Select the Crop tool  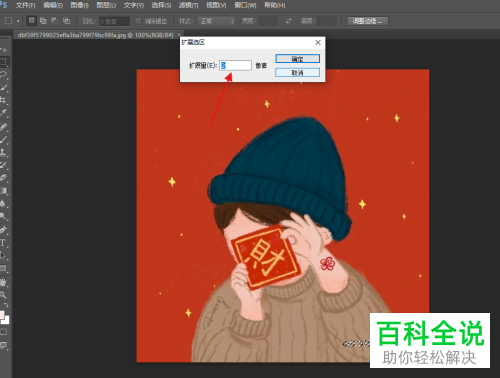[x=3, y=100]
